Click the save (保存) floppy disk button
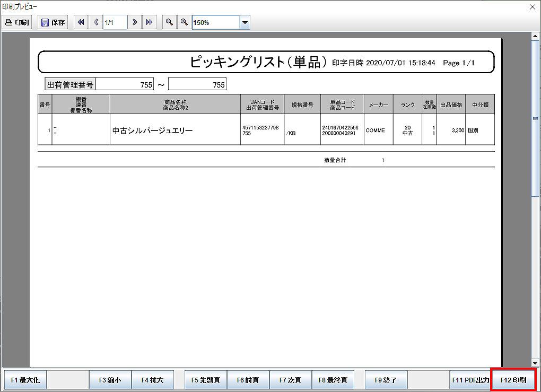The width and height of the screenshot is (541, 392). (x=53, y=22)
